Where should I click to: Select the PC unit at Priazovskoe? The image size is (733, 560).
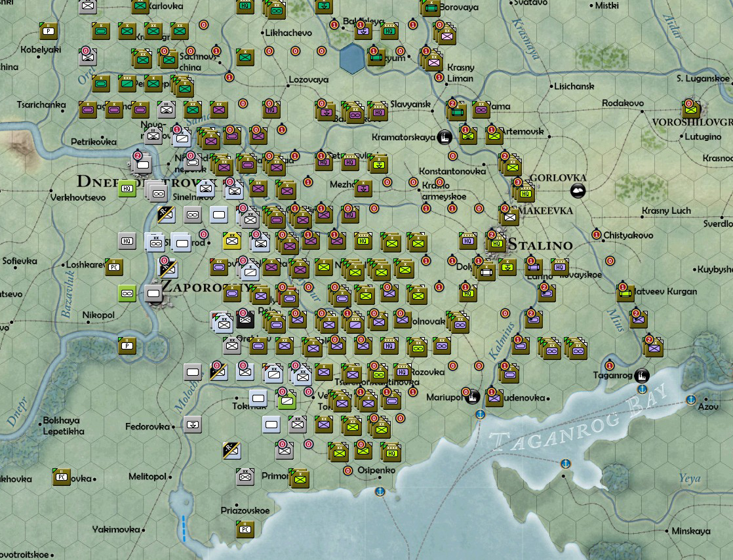(x=245, y=529)
